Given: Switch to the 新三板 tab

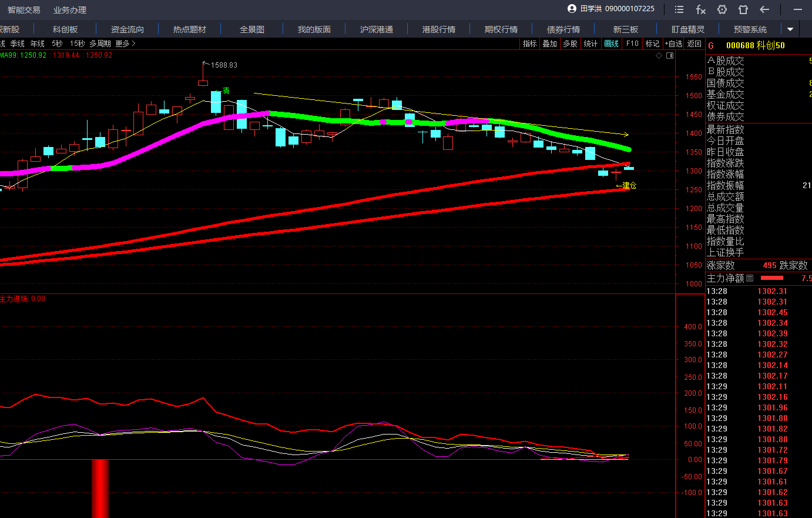Looking at the screenshot, I should tap(626, 29).
